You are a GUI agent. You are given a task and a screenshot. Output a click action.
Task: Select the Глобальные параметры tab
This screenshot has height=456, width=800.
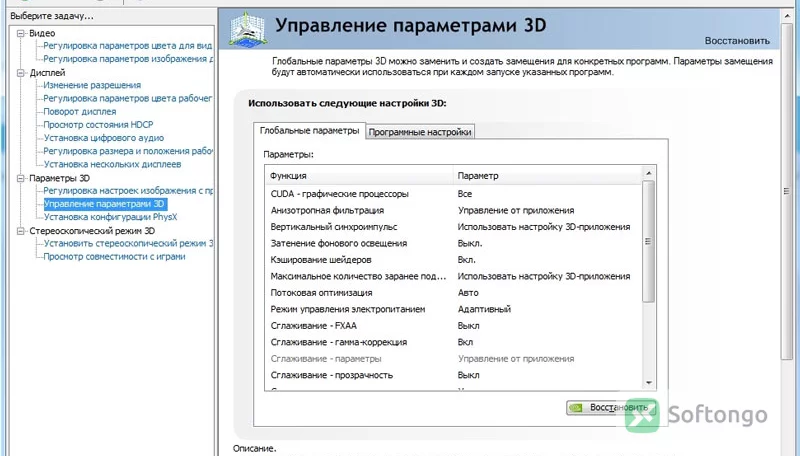click(309, 131)
